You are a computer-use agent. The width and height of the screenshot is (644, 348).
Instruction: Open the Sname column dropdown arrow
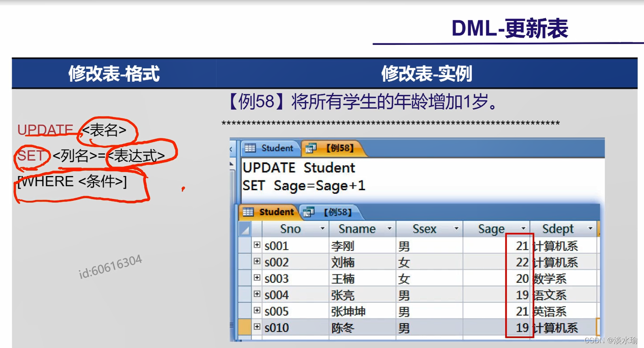tap(389, 229)
